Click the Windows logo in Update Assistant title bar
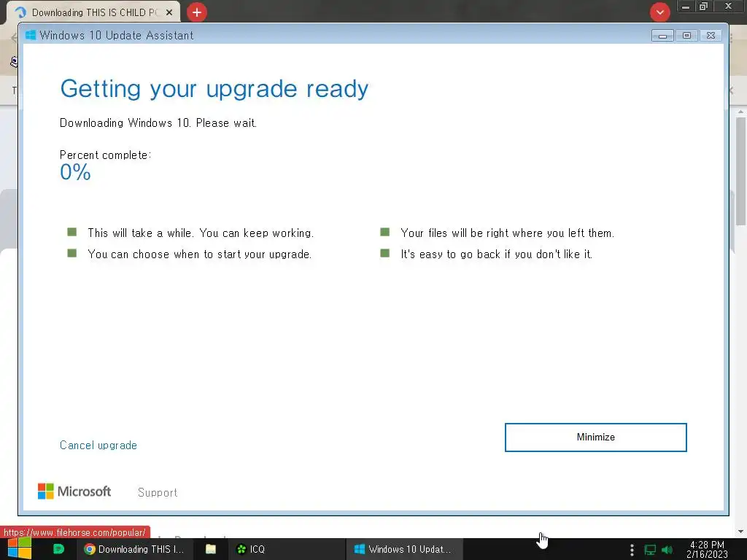The height and width of the screenshot is (560, 747). pyautogui.click(x=31, y=35)
